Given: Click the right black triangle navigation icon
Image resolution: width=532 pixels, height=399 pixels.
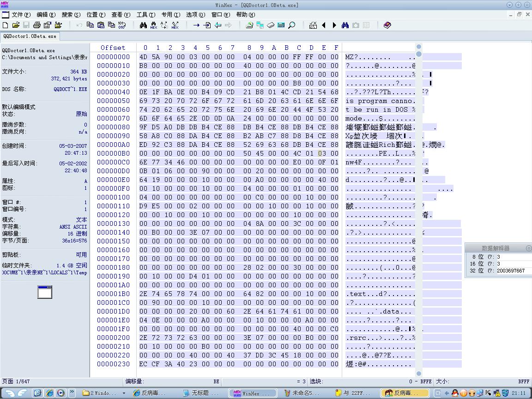Looking at the screenshot, I should (x=334, y=25).
